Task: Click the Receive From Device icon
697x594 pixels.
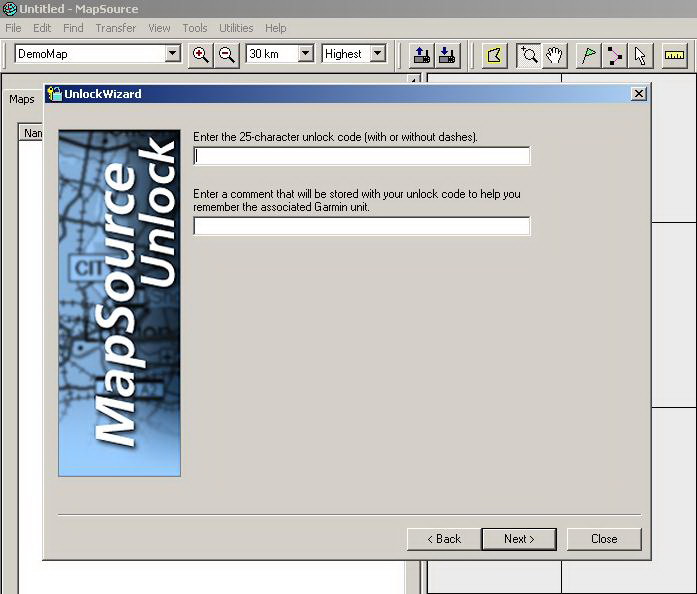Action: click(447, 55)
